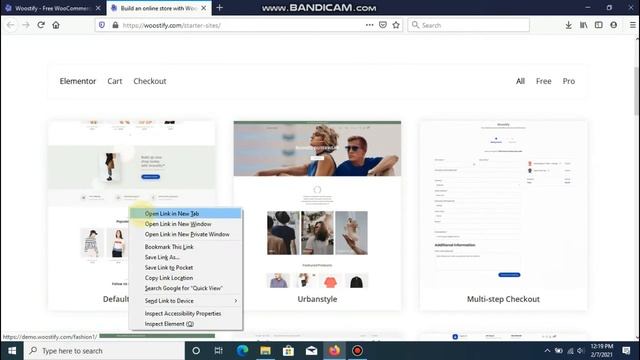
Task: Open Firefox Library icon
Action: (584, 25)
